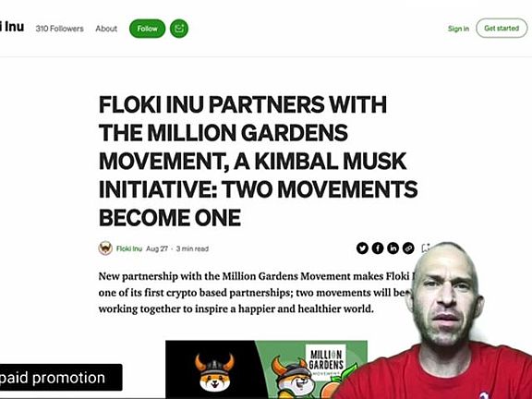This screenshot has height=399, width=532.
Task: Click the Floki Inu author avatar
Action: pyautogui.click(x=105, y=248)
